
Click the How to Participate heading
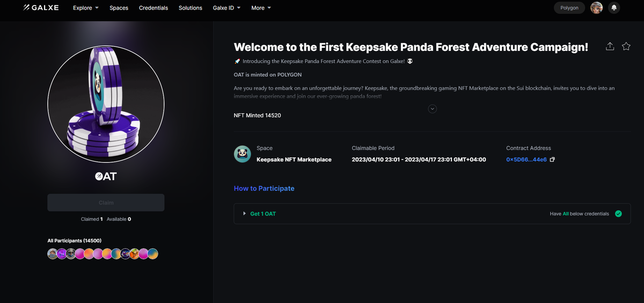click(x=264, y=189)
